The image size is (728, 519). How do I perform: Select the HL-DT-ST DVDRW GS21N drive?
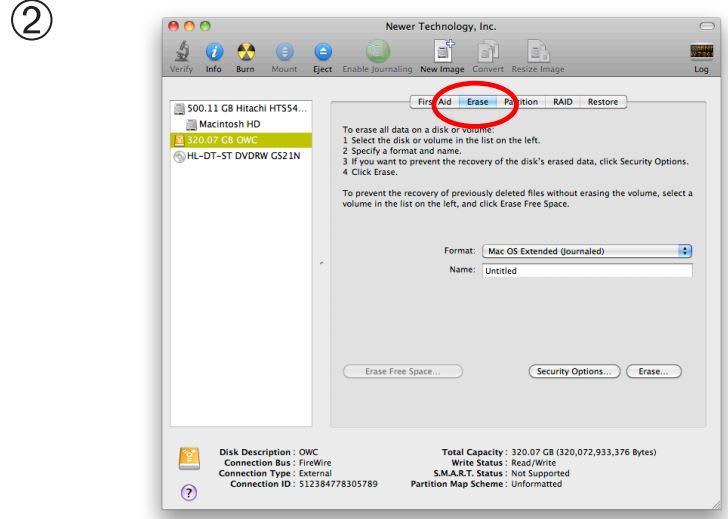(x=241, y=156)
